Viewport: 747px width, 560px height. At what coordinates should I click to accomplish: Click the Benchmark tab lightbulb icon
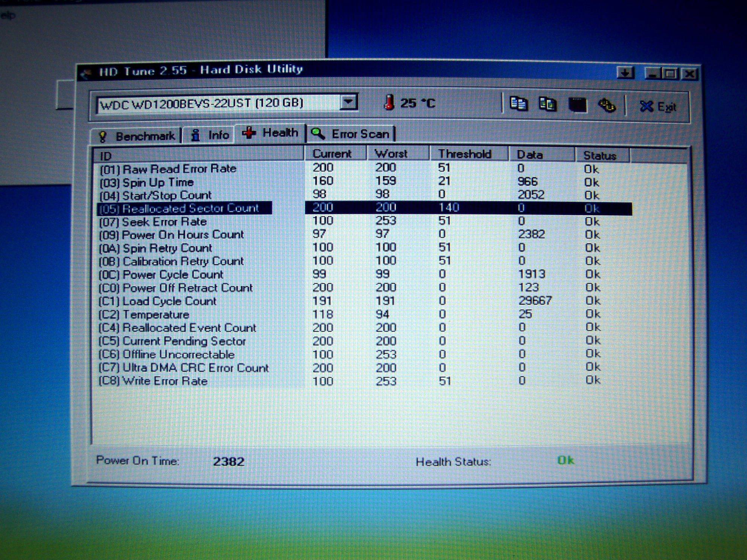pos(103,137)
